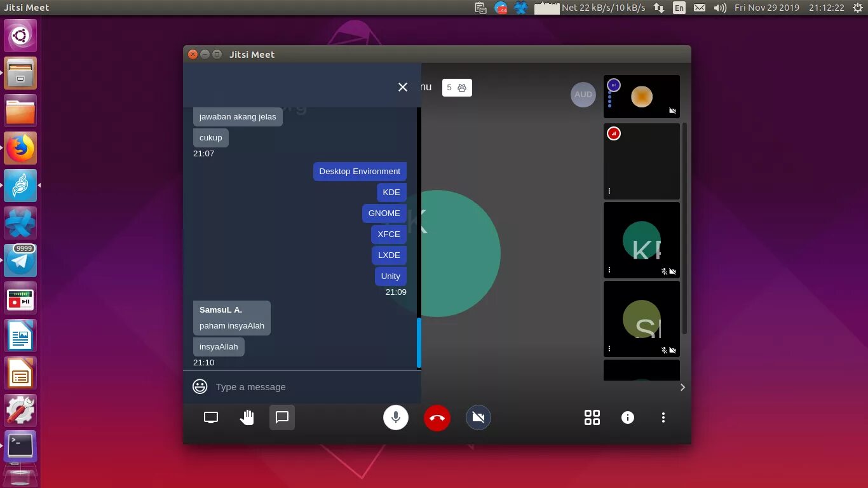Mute your microphone
The image size is (868, 488).
point(396,417)
